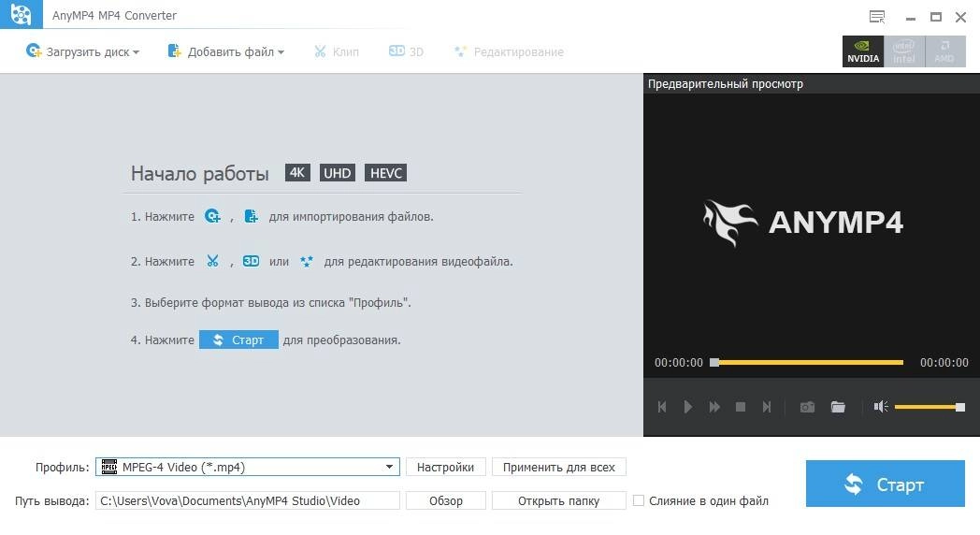
Task: Click small Старт button in step 4
Action: 238,340
